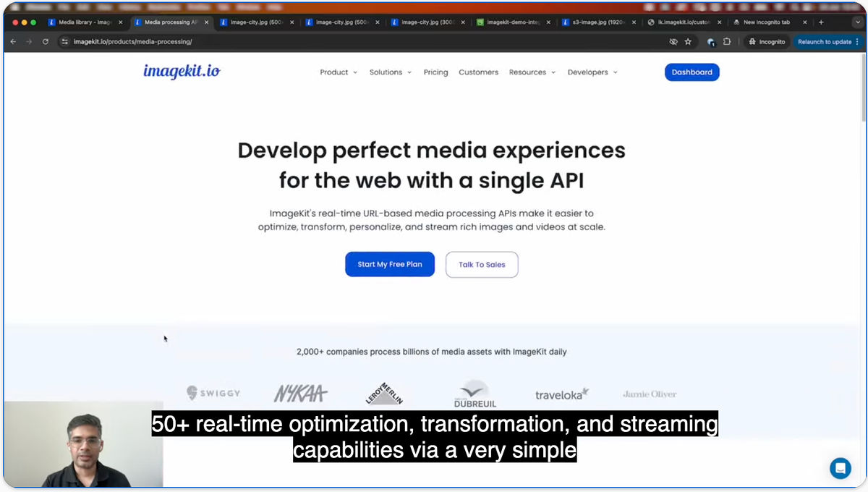Click the Jamie Oliver customer logo
This screenshot has width=868, height=492.
(x=650, y=394)
